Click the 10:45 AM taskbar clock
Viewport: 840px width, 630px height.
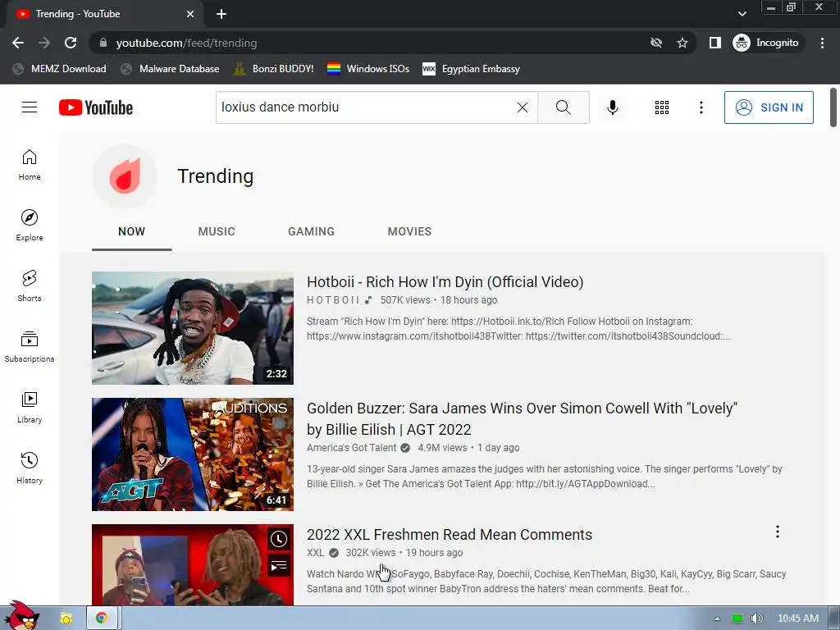(797, 619)
